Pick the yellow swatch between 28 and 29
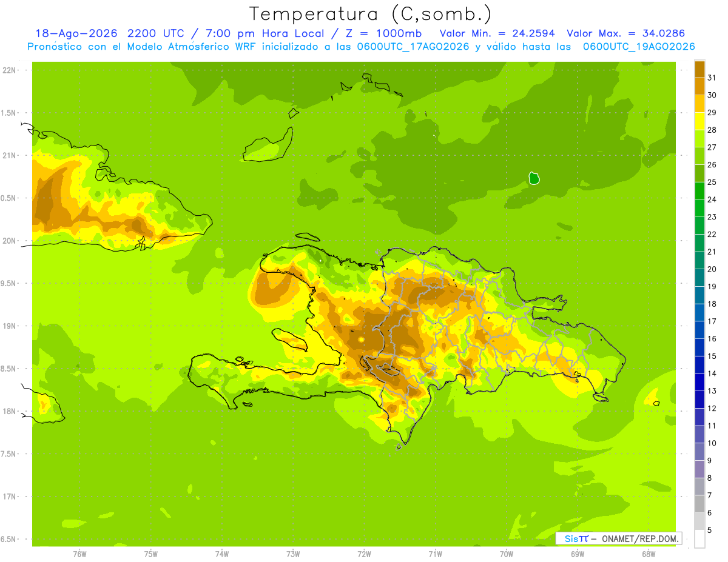This screenshot has height=562, width=728. [x=699, y=121]
